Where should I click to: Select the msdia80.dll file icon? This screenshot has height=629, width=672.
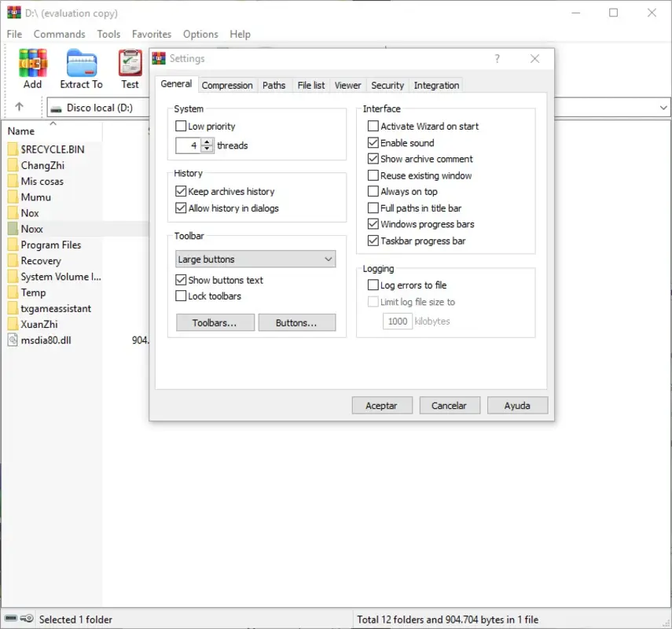[x=13, y=340]
